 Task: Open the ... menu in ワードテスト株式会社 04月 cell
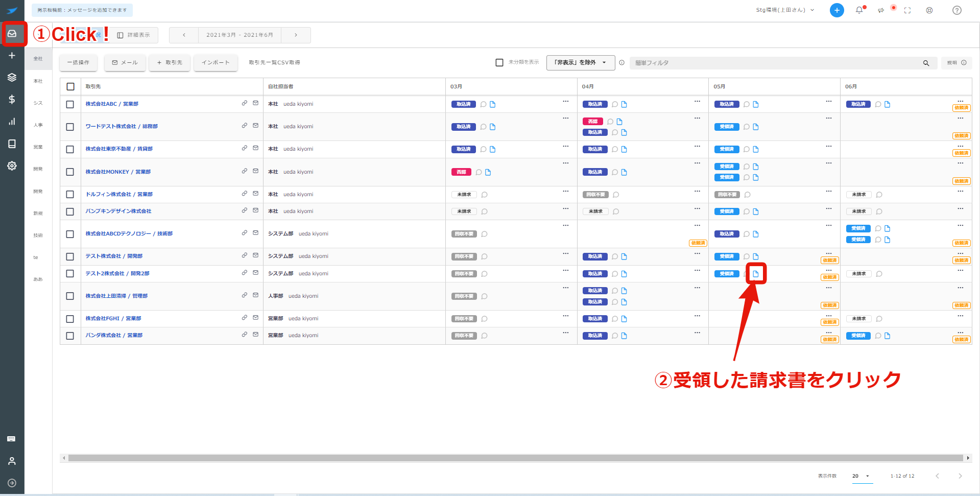[697, 118]
